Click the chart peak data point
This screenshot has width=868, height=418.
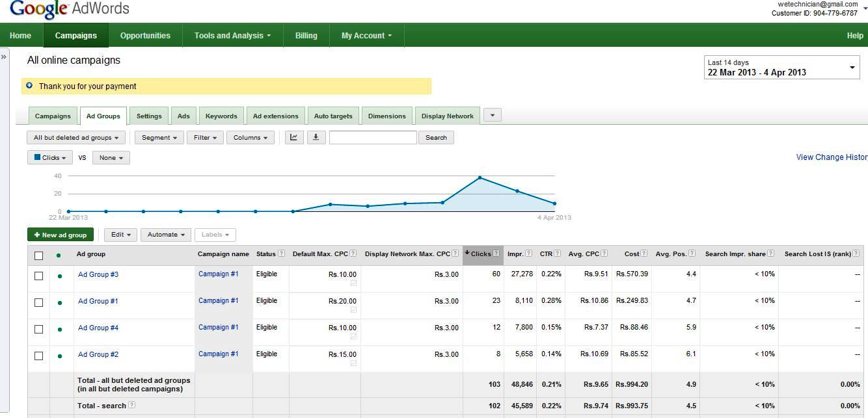pos(480,177)
